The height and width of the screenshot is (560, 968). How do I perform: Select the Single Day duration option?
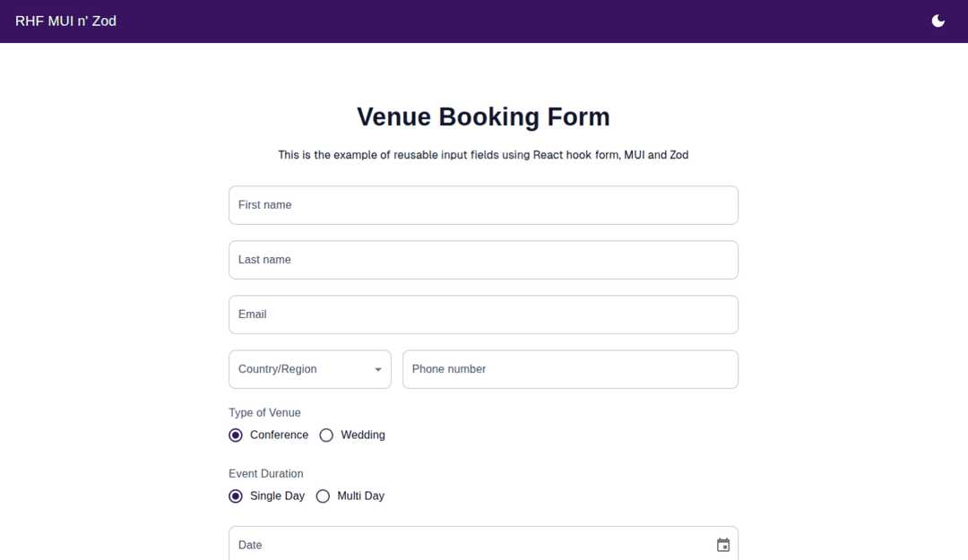[236, 496]
